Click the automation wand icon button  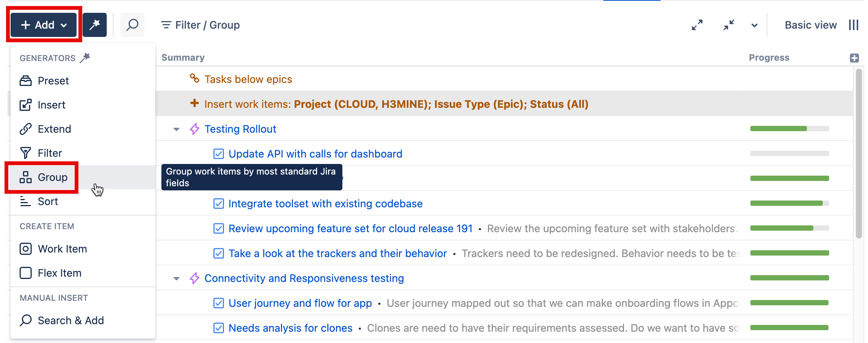pos(95,25)
